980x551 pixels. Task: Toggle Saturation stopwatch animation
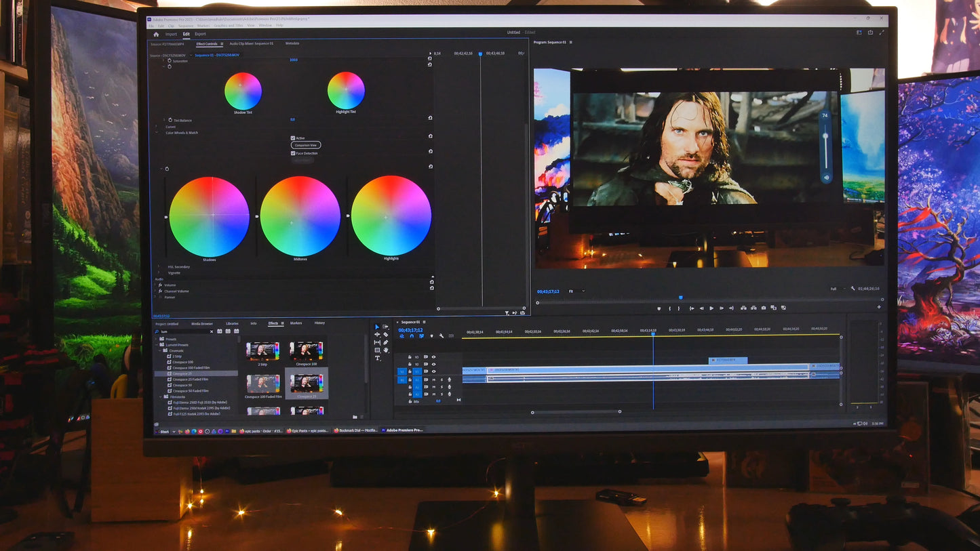point(169,61)
